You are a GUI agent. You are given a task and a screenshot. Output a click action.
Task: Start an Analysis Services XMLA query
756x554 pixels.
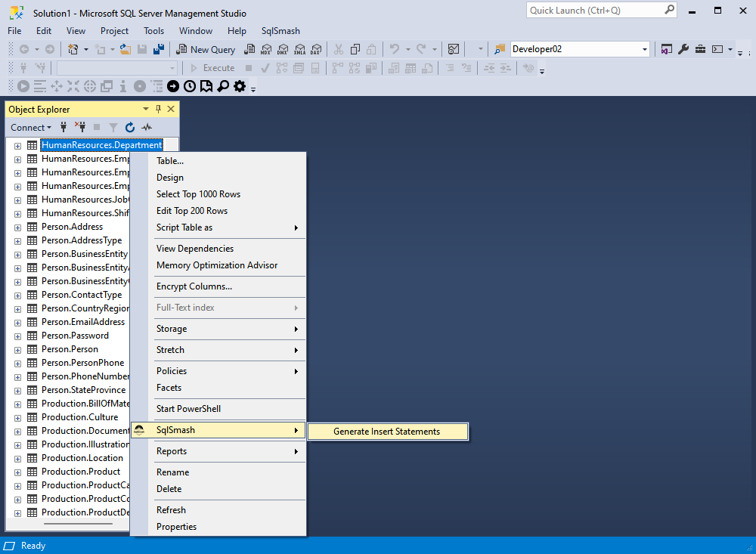pyautogui.click(x=299, y=49)
